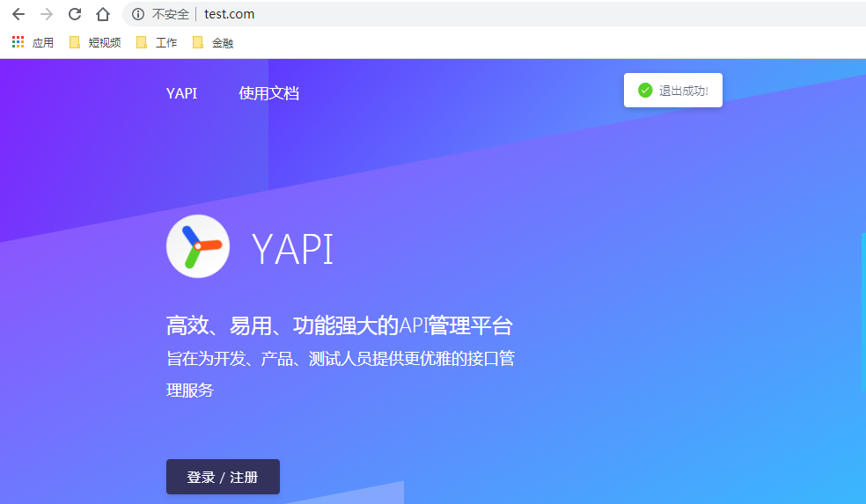The height and width of the screenshot is (504, 866).
Task: Click the round YAPI logo icon
Action: point(198,246)
